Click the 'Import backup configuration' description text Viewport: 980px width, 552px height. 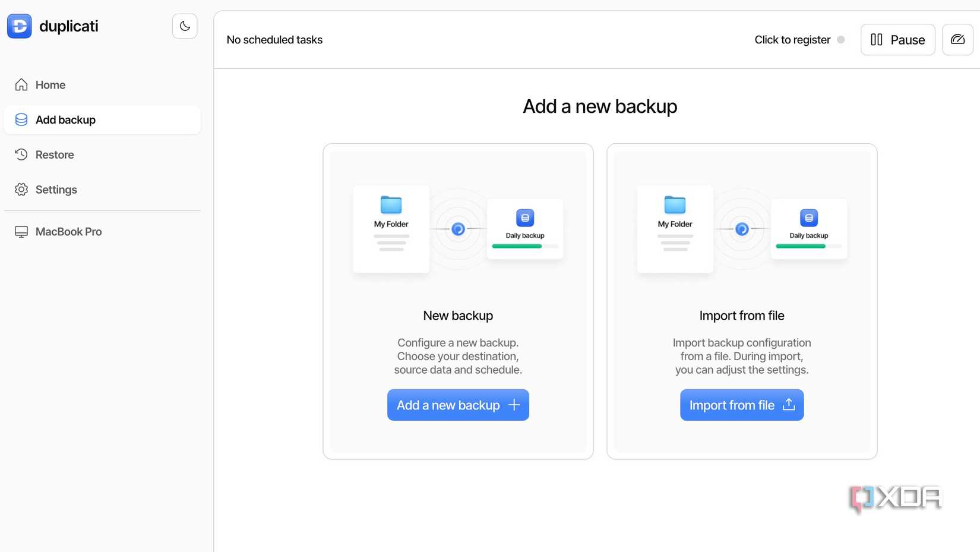coord(742,356)
